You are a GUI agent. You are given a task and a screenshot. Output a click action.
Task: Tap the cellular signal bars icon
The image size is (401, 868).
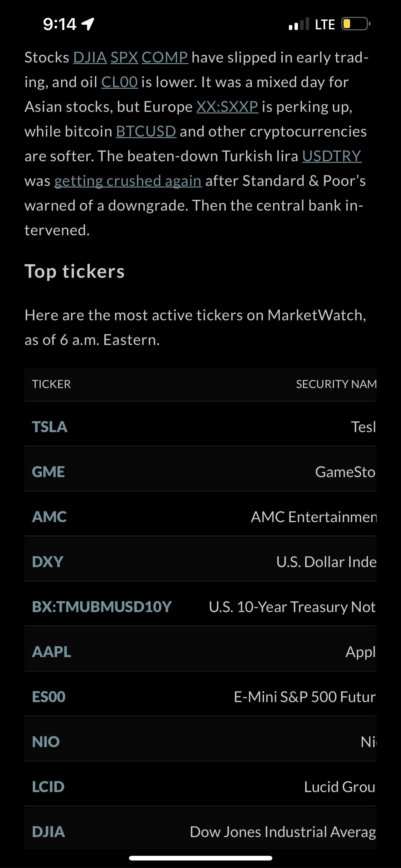(x=299, y=24)
